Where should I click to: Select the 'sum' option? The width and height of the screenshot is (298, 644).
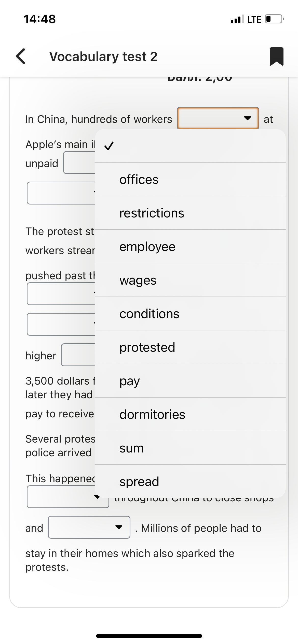(190, 448)
